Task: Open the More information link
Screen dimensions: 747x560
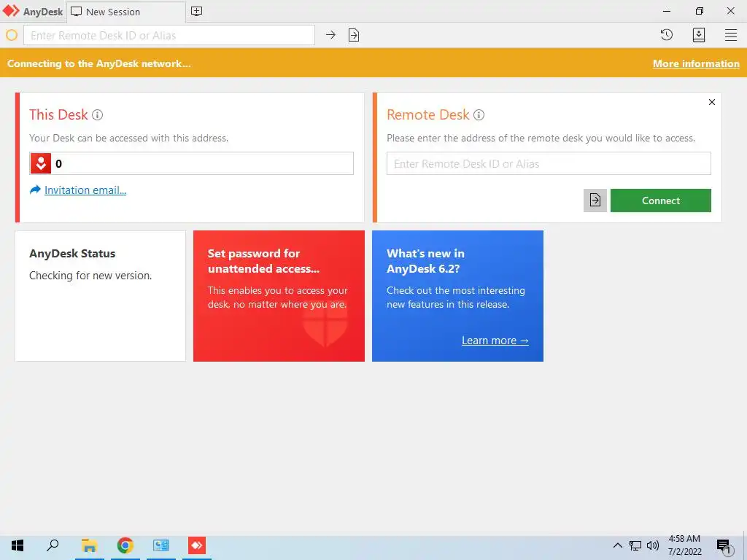Action: (696, 63)
